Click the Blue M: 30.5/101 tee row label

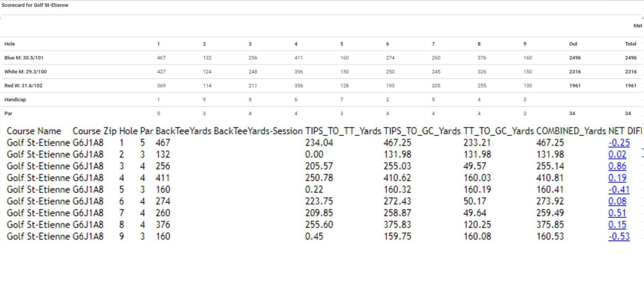coord(24,58)
